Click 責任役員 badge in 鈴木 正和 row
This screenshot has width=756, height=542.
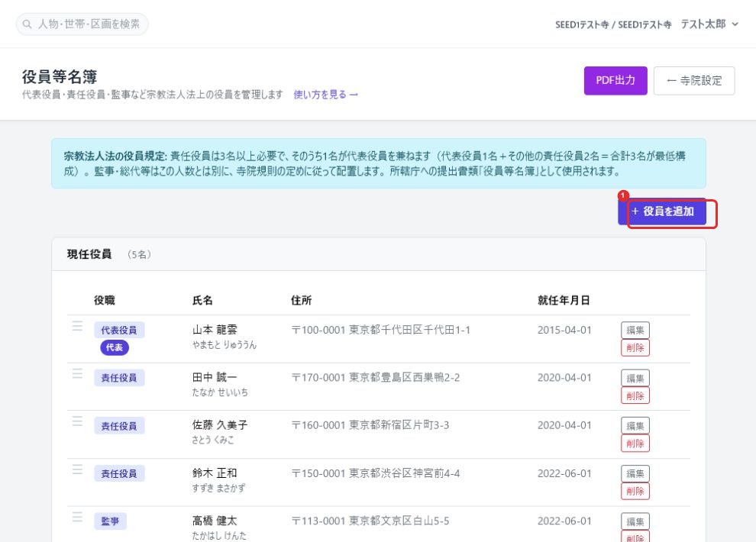click(119, 473)
